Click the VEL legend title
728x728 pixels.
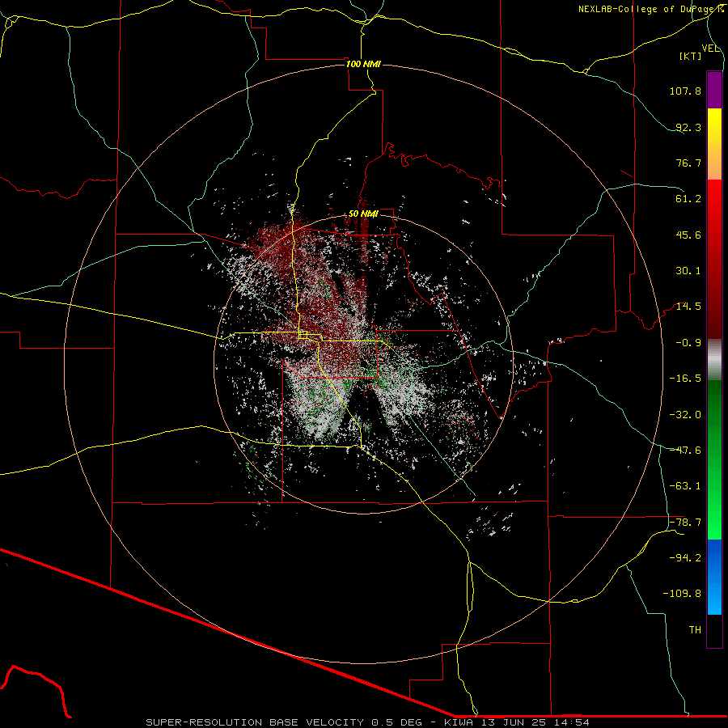click(x=710, y=49)
